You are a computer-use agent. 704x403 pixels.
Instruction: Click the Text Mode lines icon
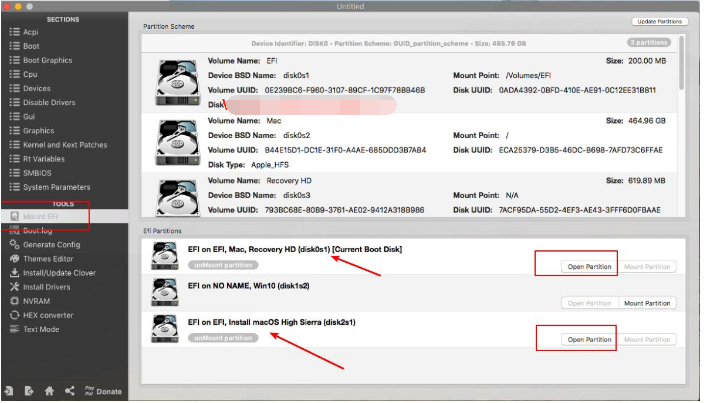coord(14,329)
